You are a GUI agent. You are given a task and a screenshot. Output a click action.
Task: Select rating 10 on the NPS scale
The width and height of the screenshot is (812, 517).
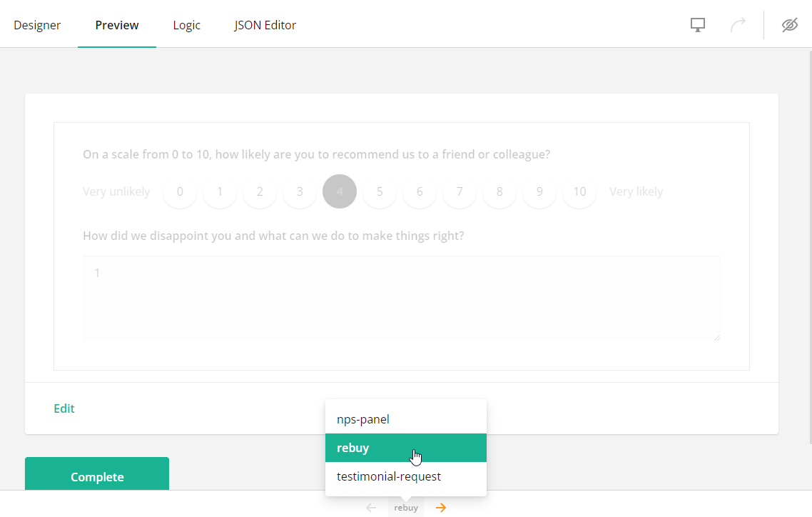(x=579, y=191)
